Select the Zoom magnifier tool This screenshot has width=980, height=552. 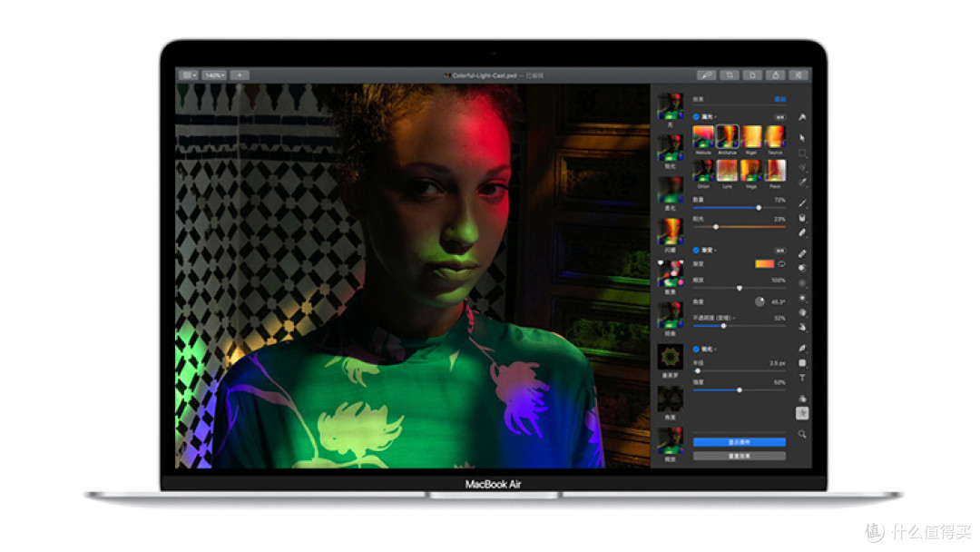(802, 434)
